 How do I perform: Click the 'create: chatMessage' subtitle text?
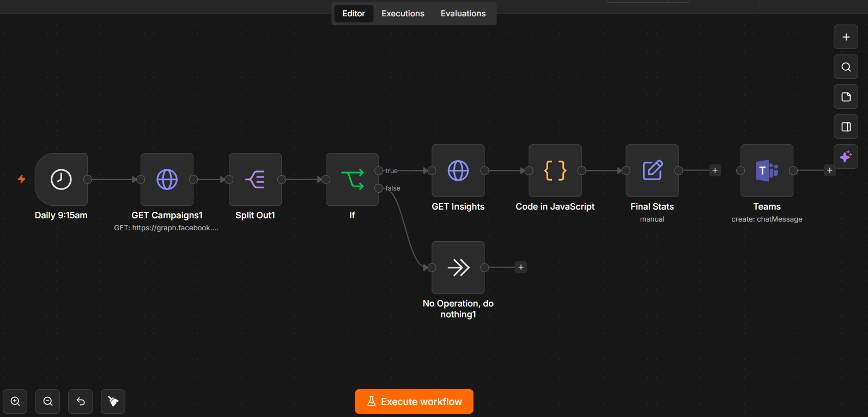(x=767, y=219)
